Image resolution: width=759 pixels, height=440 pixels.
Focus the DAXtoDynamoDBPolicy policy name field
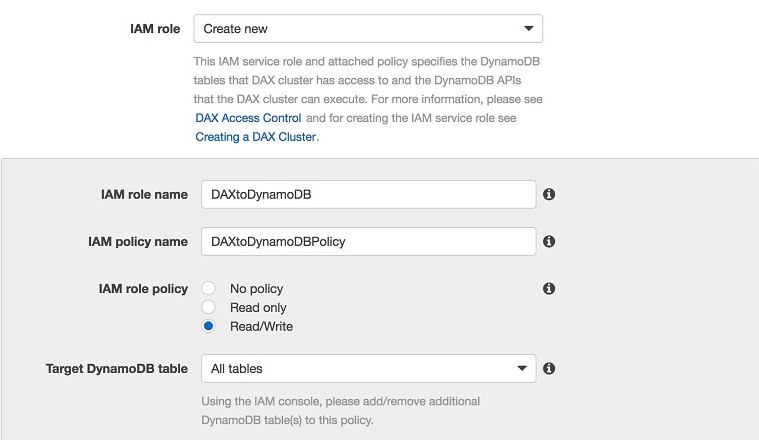368,241
